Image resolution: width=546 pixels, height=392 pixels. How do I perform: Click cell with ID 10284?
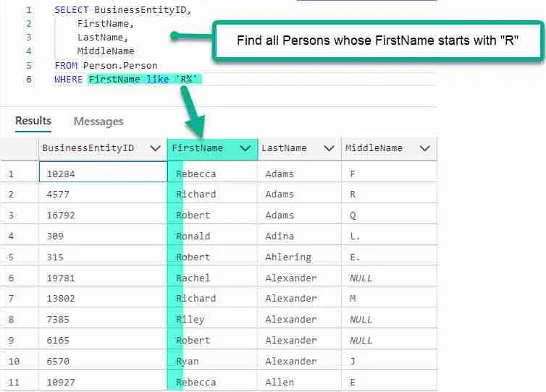[x=103, y=171]
